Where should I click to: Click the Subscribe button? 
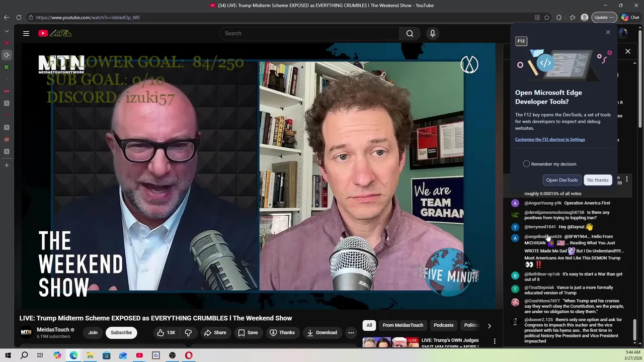[x=121, y=332]
